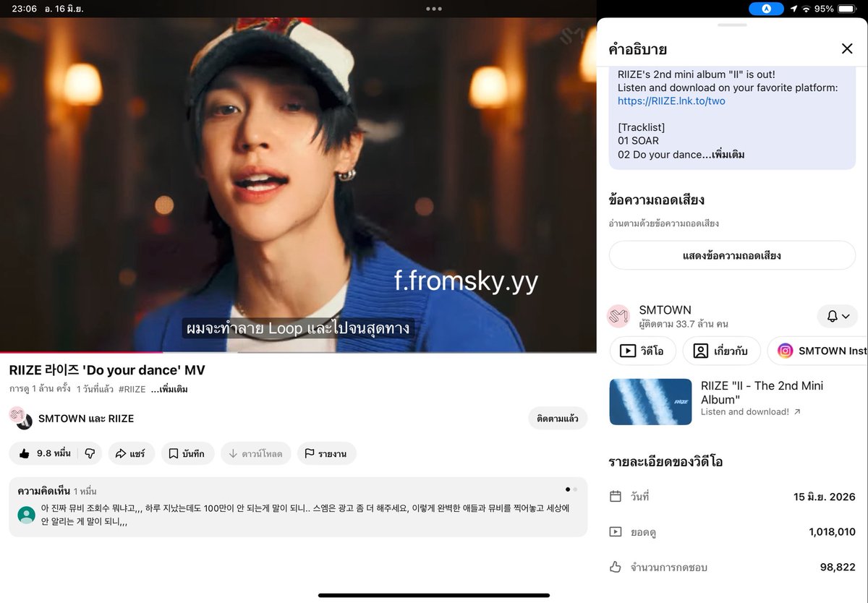Select date 15 มิ.ย. 2026
The image size is (868, 603).
coord(825,497)
